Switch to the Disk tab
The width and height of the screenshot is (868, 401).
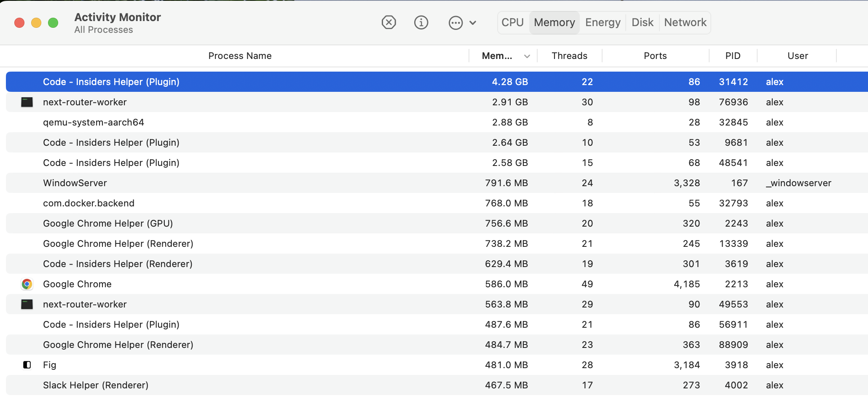tap(642, 22)
